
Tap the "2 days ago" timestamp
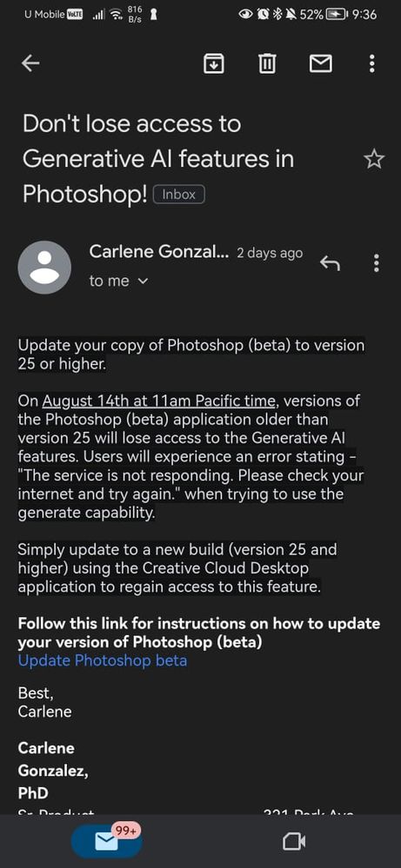(270, 254)
